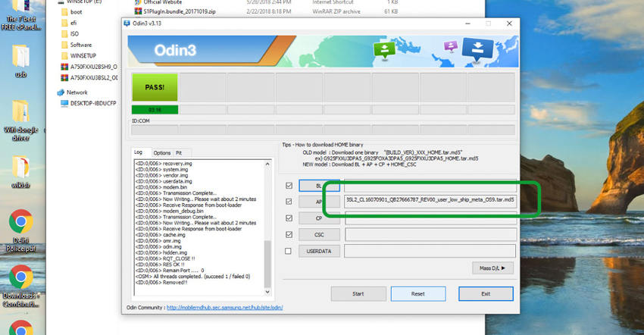The width and height of the screenshot is (644, 335).
Task: Click the Odin3 title bar app icon
Action: pyautogui.click(x=127, y=23)
